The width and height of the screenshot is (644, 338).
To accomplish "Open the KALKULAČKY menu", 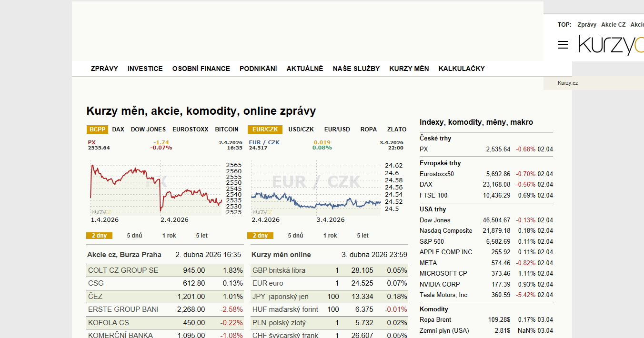I will [462, 69].
